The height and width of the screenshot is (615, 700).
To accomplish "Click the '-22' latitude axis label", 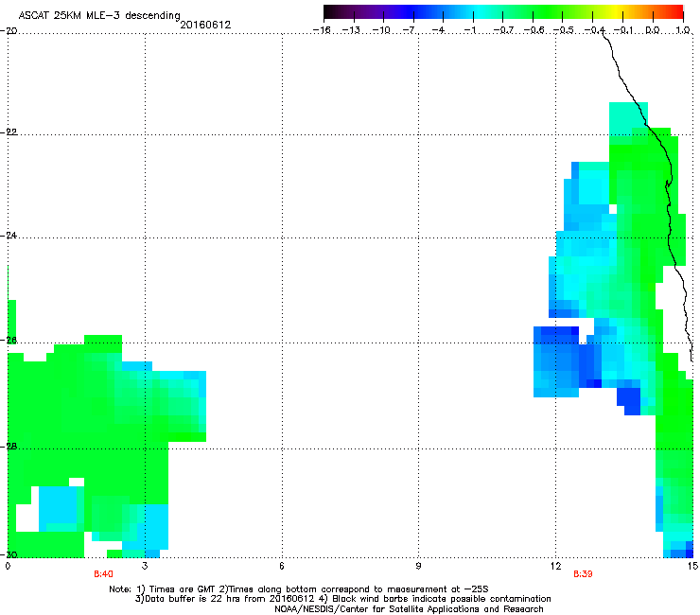I will click(9, 132).
